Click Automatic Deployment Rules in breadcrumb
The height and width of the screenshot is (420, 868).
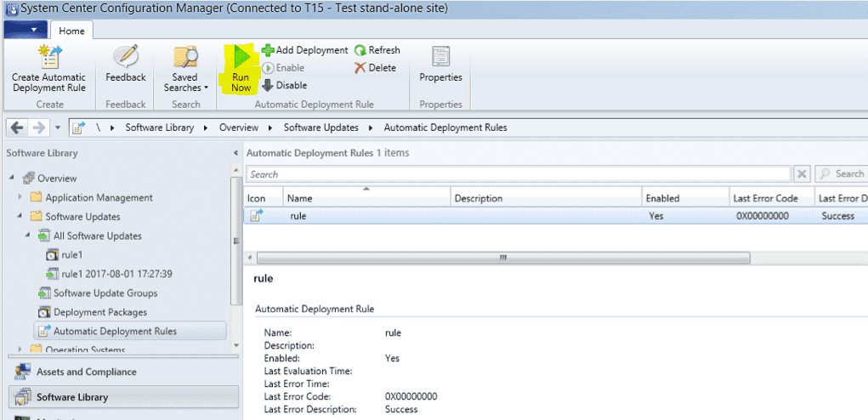click(x=445, y=128)
